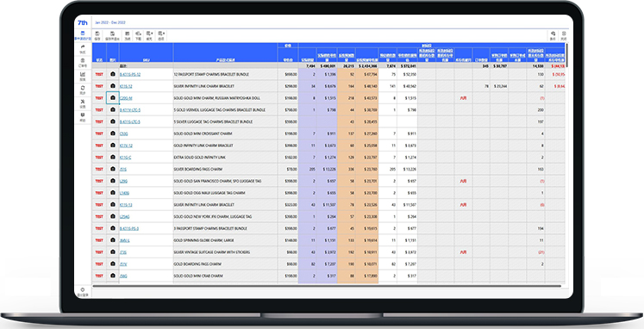Viewport: 644px width, 329px height.
Task: Open the Jan 2022 - Dec 2022 date range
Action: pyautogui.click(x=110, y=22)
